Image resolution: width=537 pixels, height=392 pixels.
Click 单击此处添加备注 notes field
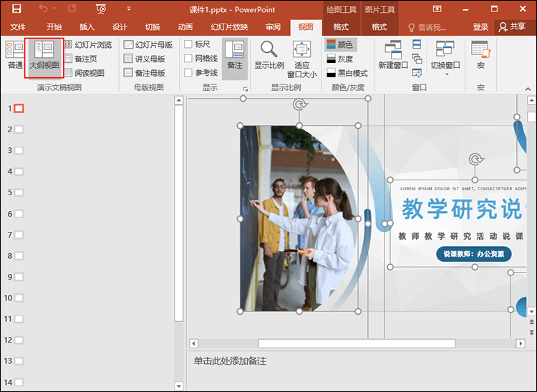(230, 361)
